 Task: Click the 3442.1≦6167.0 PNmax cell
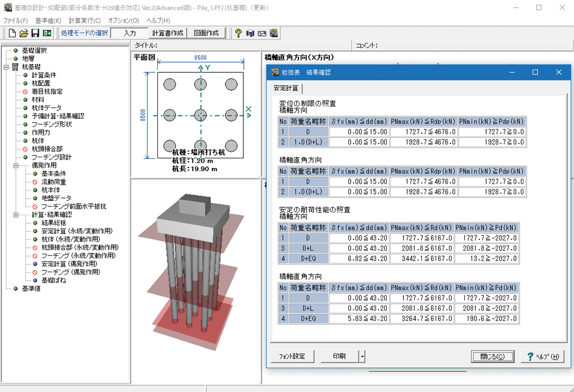[x=422, y=259]
